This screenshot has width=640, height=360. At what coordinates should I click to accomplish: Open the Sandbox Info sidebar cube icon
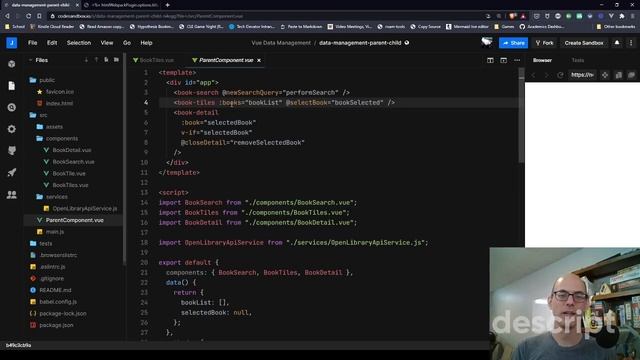pos(11,64)
